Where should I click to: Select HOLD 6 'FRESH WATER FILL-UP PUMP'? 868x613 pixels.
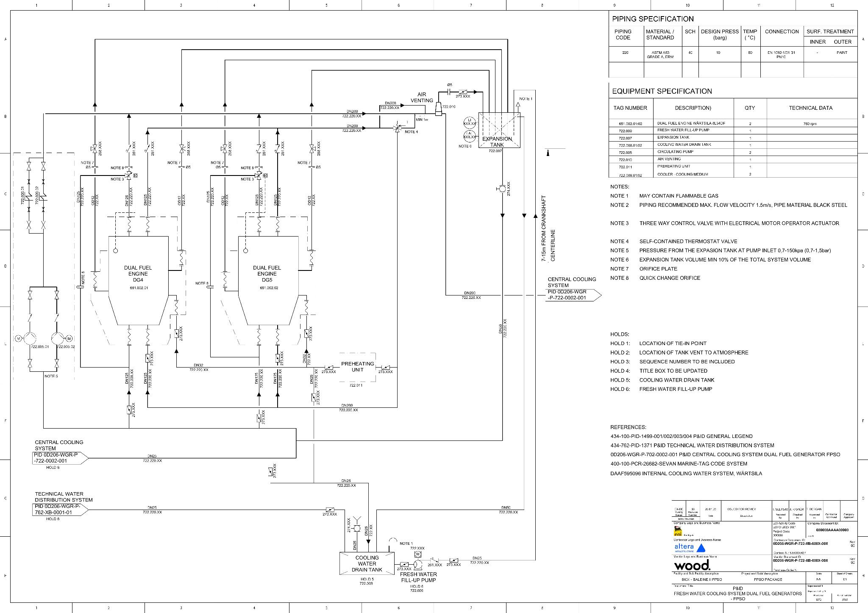tap(676, 389)
